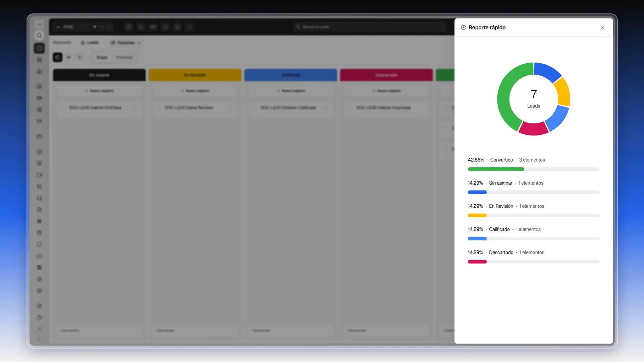The height and width of the screenshot is (362, 644).
Task: Click the red Descartado segment of the donut
Action: coord(533,129)
